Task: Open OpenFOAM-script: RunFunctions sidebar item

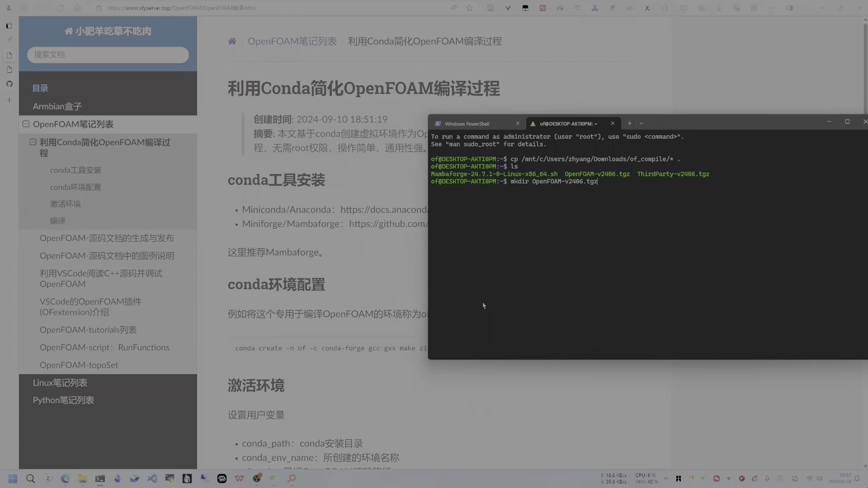Action: 104,347
